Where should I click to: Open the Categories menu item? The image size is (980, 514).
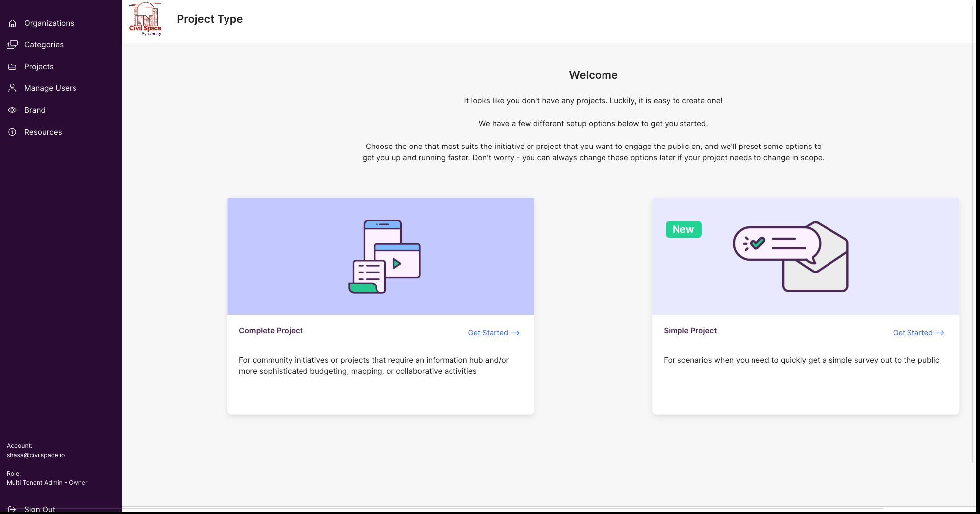pyautogui.click(x=44, y=45)
